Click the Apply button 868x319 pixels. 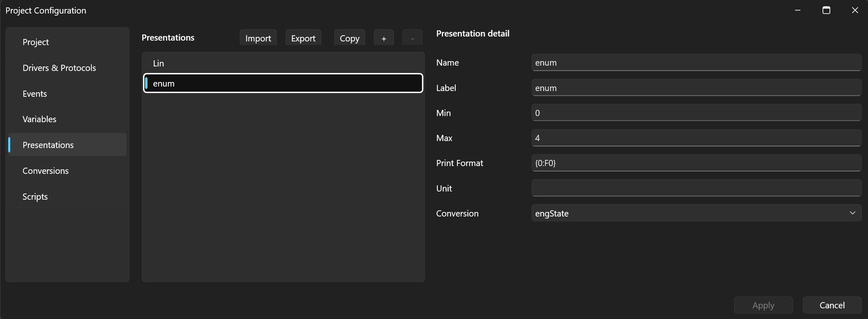763,305
